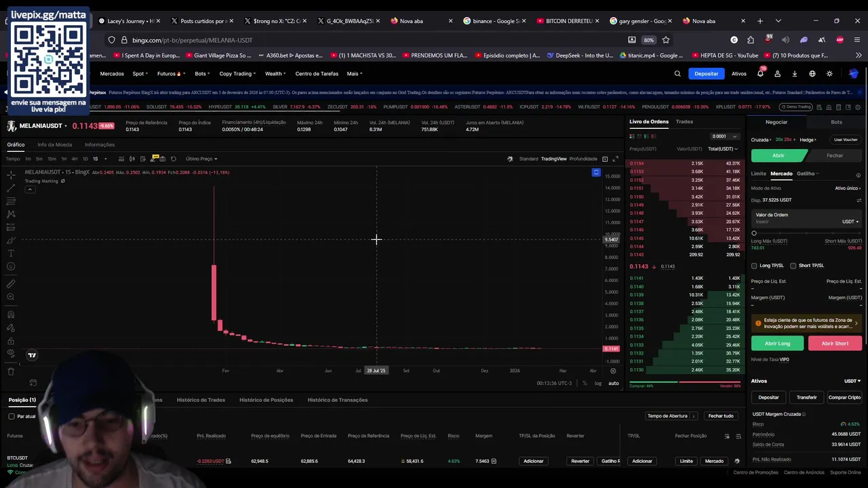Screen dimensions: 868x488
Task: Select the text drawing tool
Action: tap(11, 253)
